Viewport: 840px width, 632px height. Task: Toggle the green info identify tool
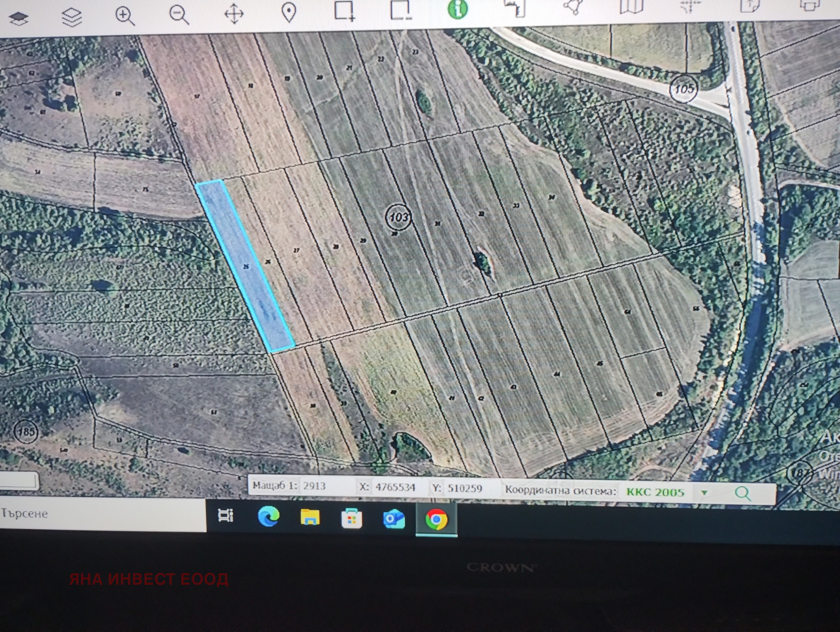coord(458,9)
